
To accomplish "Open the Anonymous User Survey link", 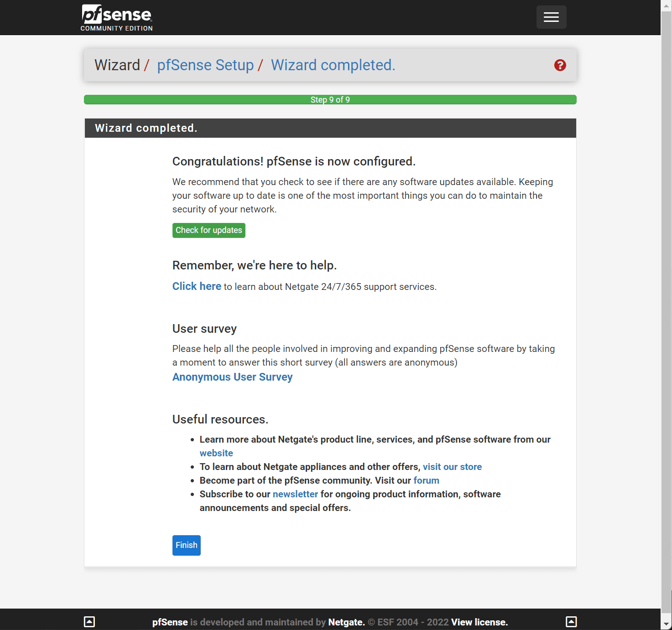I will point(232,377).
